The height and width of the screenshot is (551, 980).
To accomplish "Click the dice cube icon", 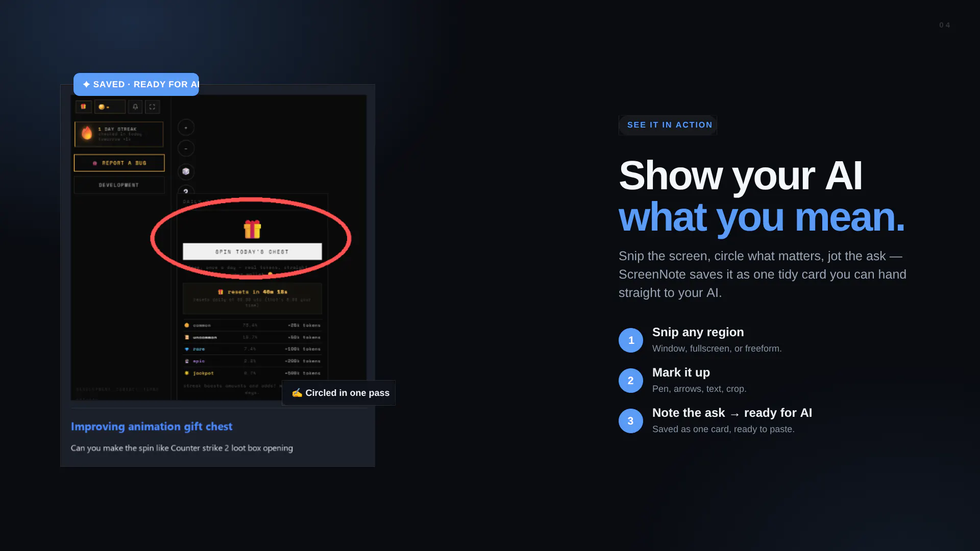I will (x=186, y=171).
